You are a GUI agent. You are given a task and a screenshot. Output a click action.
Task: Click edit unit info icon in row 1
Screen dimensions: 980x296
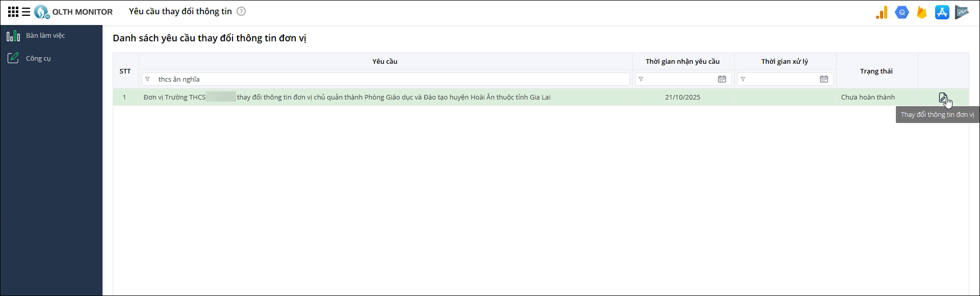coord(943,97)
